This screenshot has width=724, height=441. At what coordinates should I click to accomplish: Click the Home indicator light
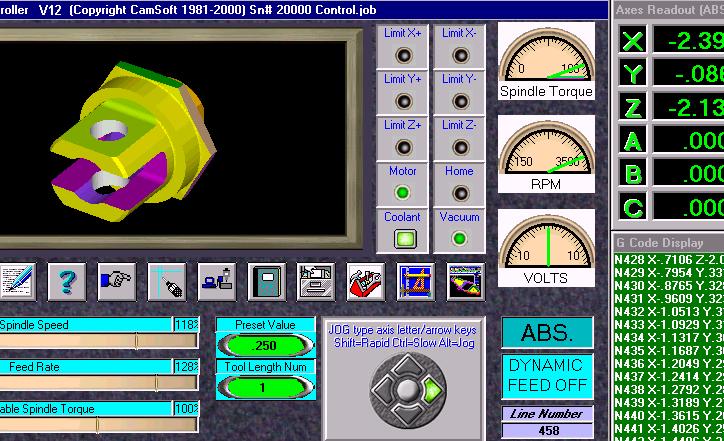459,192
